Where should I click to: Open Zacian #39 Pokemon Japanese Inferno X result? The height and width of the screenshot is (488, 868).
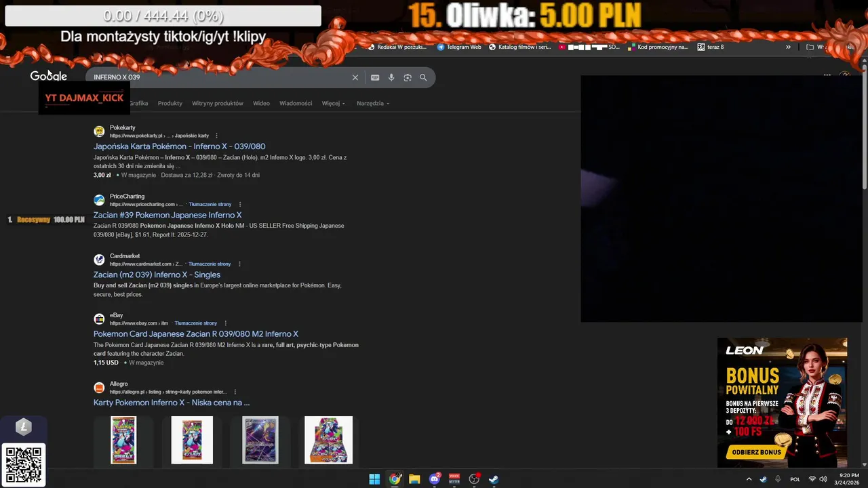(167, 215)
